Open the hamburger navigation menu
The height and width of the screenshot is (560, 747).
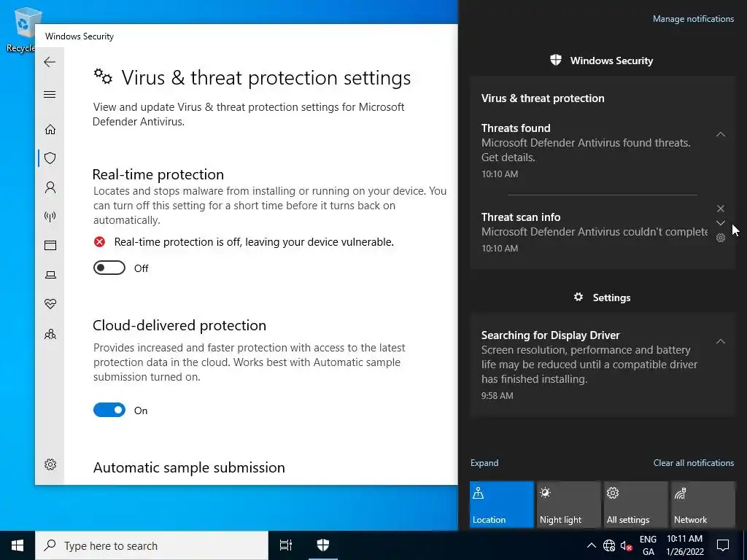pyautogui.click(x=50, y=94)
